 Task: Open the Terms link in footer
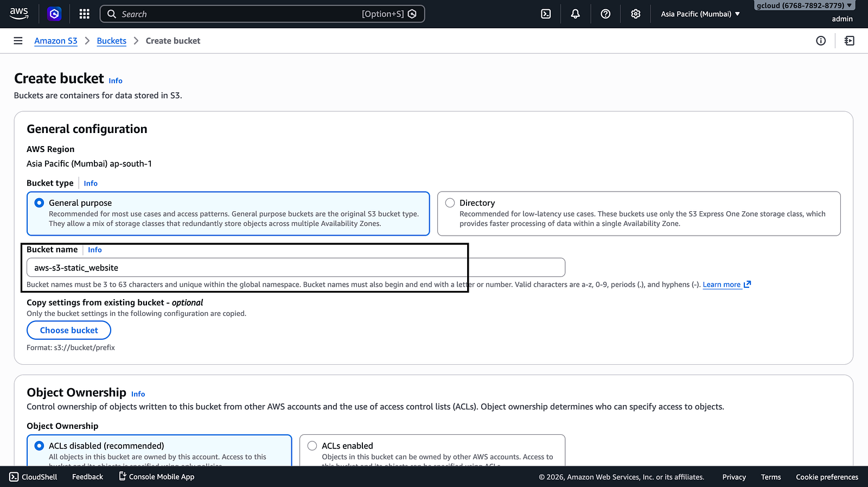tap(771, 477)
